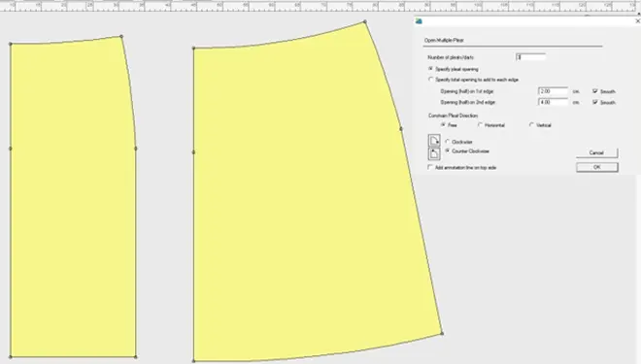Click Opening on 1st edge value field
Screen dimensions: 641x364
[554, 91]
